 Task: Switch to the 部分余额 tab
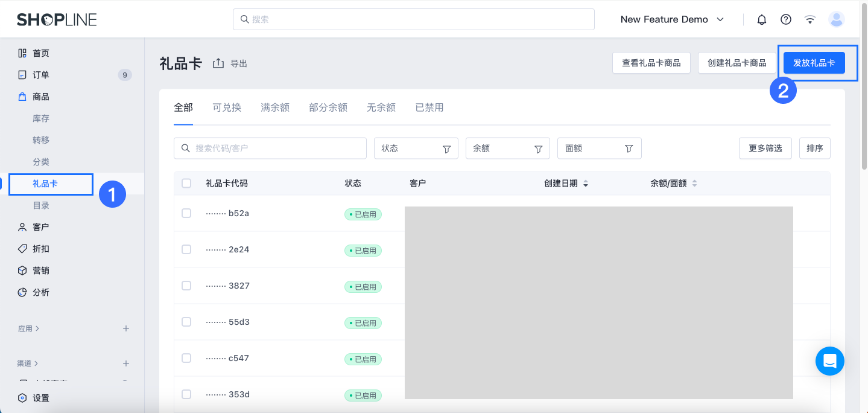point(328,107)
